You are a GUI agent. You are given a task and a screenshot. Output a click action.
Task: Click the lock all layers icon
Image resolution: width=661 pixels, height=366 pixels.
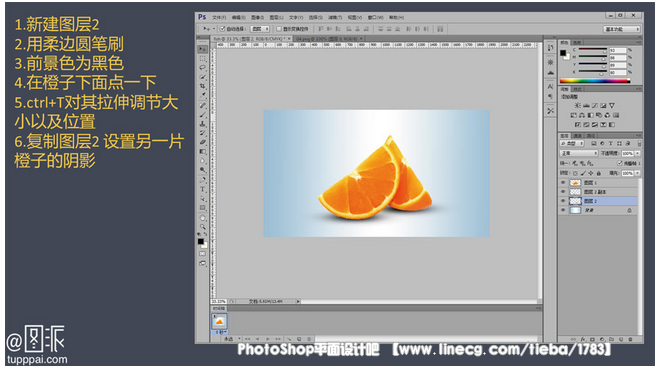(x=599, y=173)
